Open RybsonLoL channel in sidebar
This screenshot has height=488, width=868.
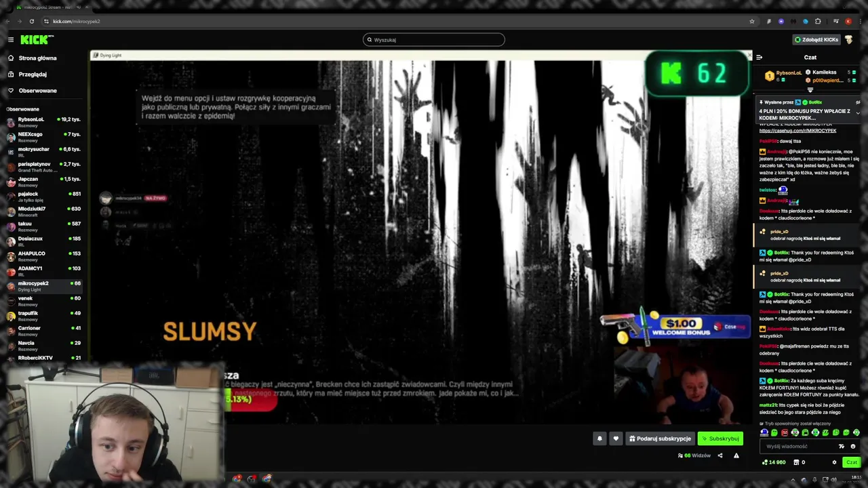[x=43, y=122]
